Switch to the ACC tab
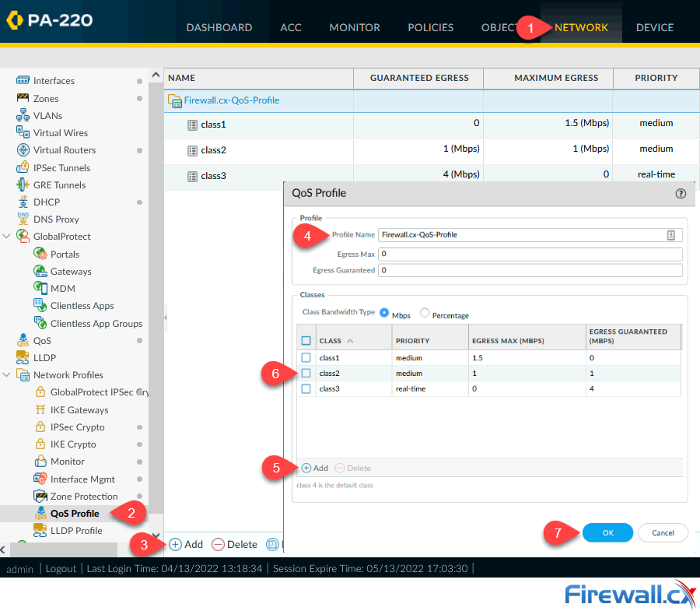The height and width of the screenshot is (611, 700). [291, 28]
